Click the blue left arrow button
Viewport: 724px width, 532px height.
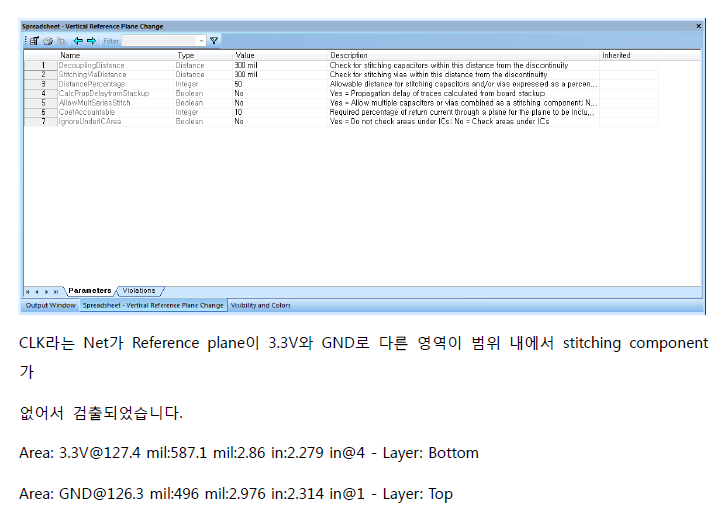(78, 41)
